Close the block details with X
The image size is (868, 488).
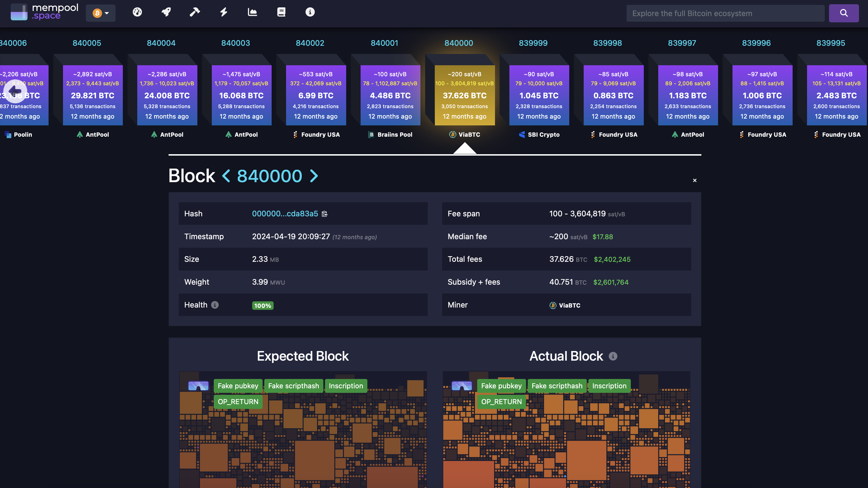(694, 180)
